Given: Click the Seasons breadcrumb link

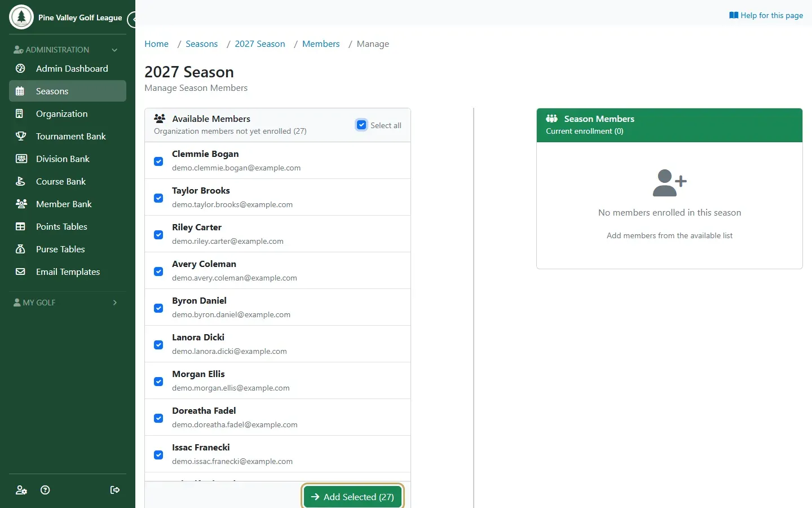Looking at the screenshot, I should 201,44.
